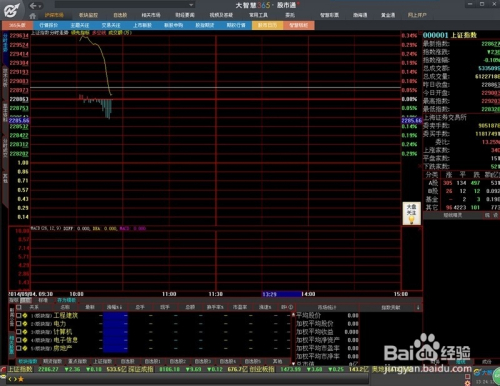Expand the dropdown next to back arrow
The height and width of the screenshot is (386, 500).
pyautogui.click(x=40, y=6)
